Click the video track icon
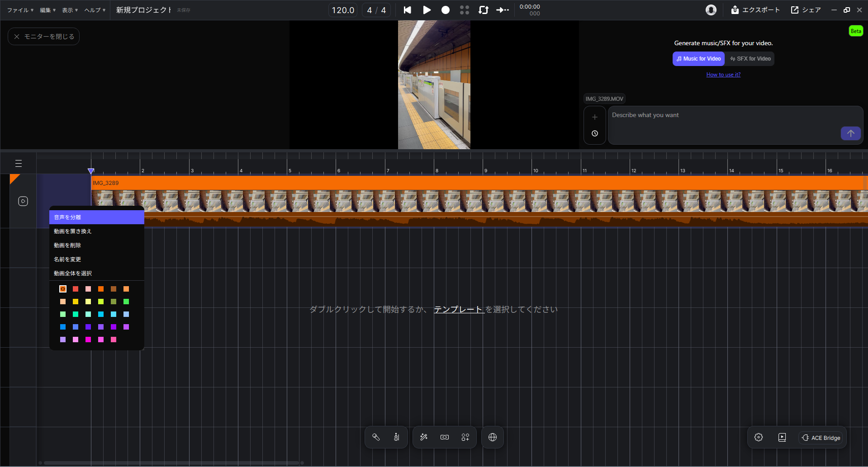The width and height of the screenshot is (868, 467). [23, 201]
